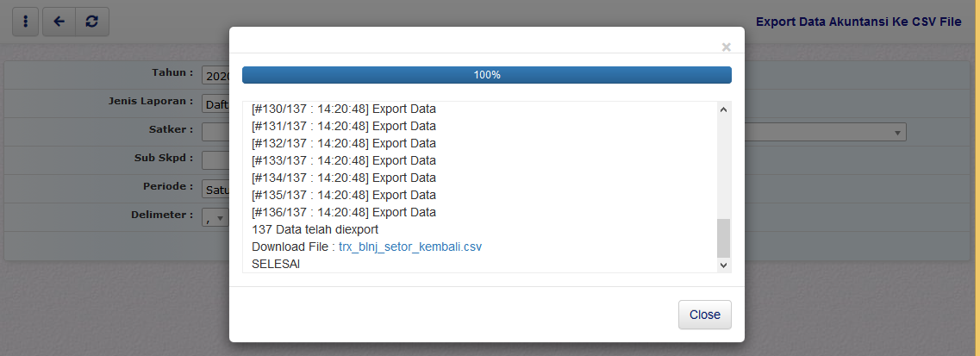Click the log's scroll-down arrow
Screen dimensions: 980x356
[723, 265]
